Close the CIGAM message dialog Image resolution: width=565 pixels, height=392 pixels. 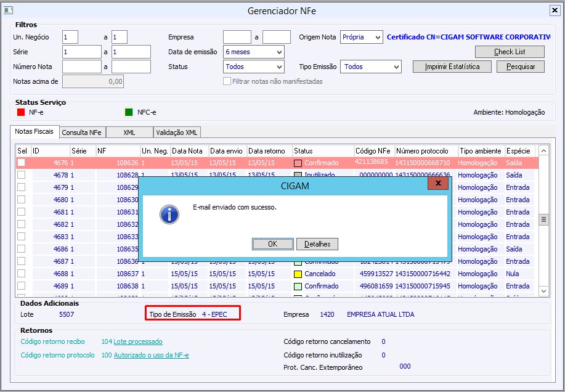tap(438, 183)
